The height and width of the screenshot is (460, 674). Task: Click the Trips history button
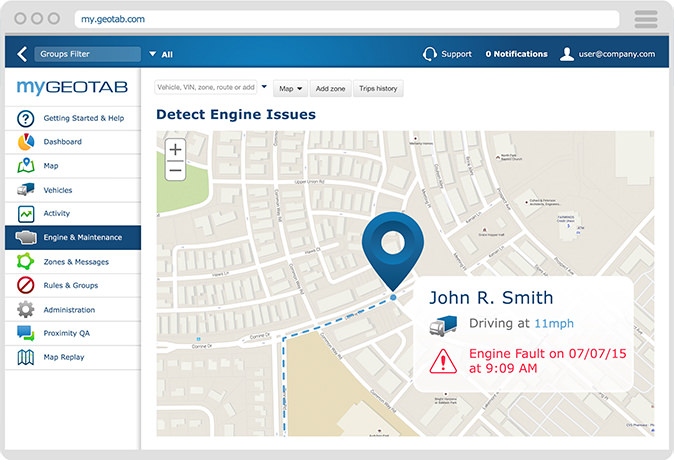(378, 89)
